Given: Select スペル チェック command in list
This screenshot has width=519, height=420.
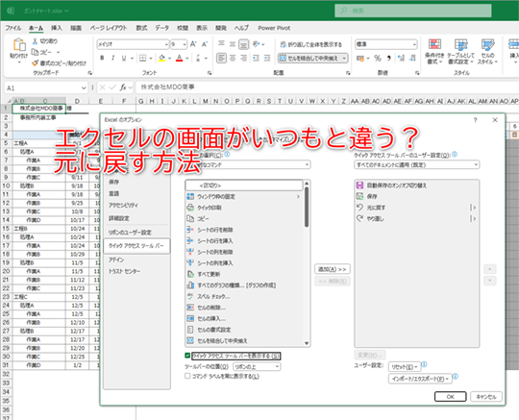Looking at the screenshot, I should (243, 296).
